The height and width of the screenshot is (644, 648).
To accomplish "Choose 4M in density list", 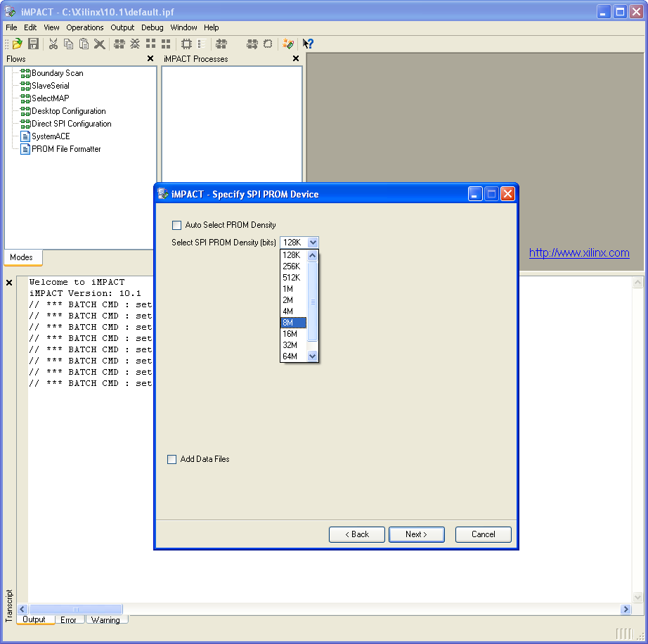I will (x=293, y=311).
